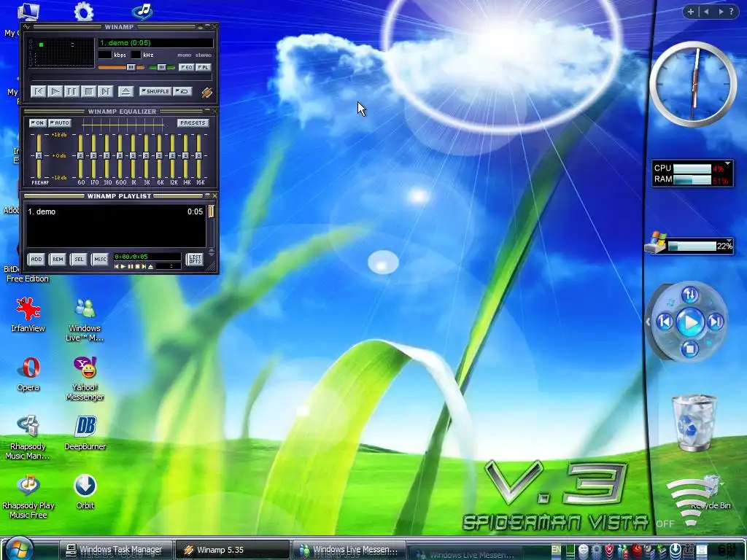The height and width of the screenshot is (560, 747).
Task: Switch to Winamp 5.35 taskbar button
Action: [231, 550]
